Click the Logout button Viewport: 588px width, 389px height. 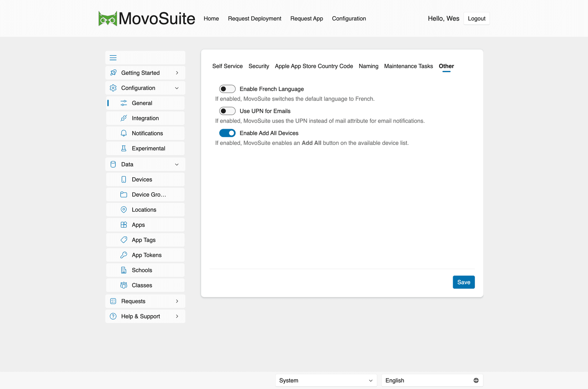click(476, 18)
